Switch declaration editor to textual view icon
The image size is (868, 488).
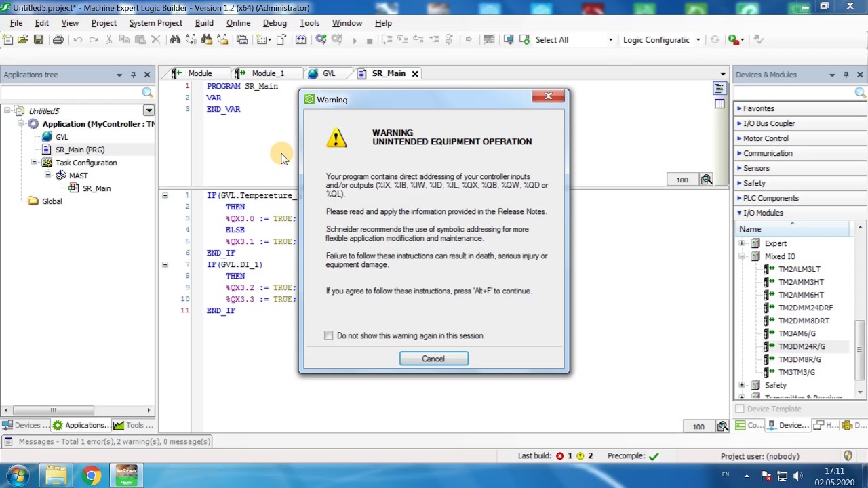click(x=719, y=89)
